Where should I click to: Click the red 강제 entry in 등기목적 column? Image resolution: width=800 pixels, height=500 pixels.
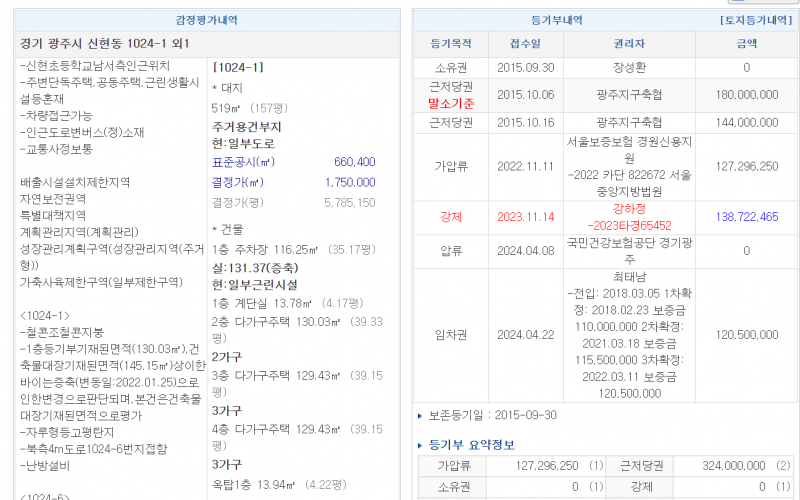450,217
